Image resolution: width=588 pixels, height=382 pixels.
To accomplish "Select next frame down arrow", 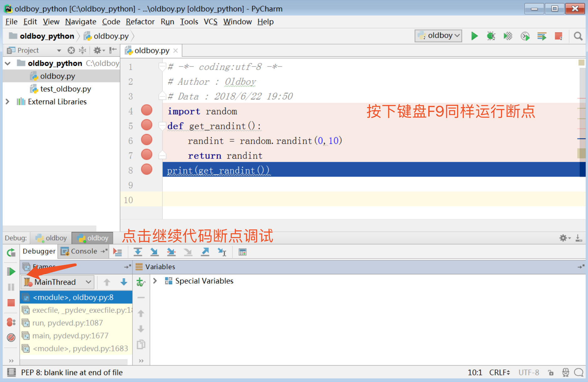I will pyautogui.click(x=124, y=282).
